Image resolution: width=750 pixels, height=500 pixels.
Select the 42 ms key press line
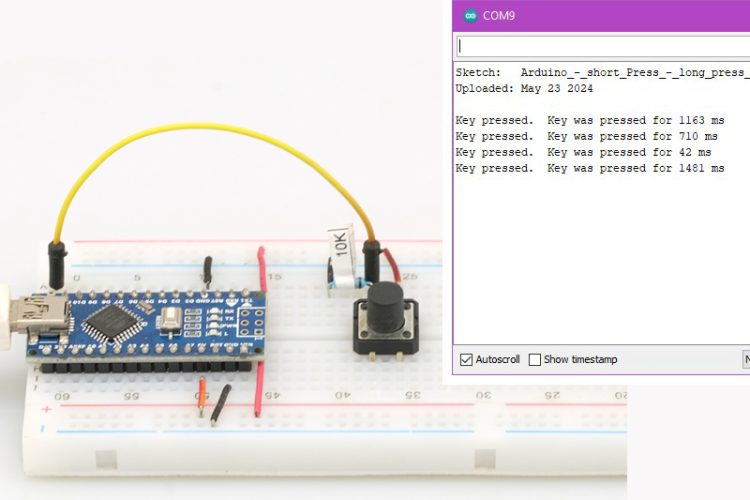click(583, 152)
